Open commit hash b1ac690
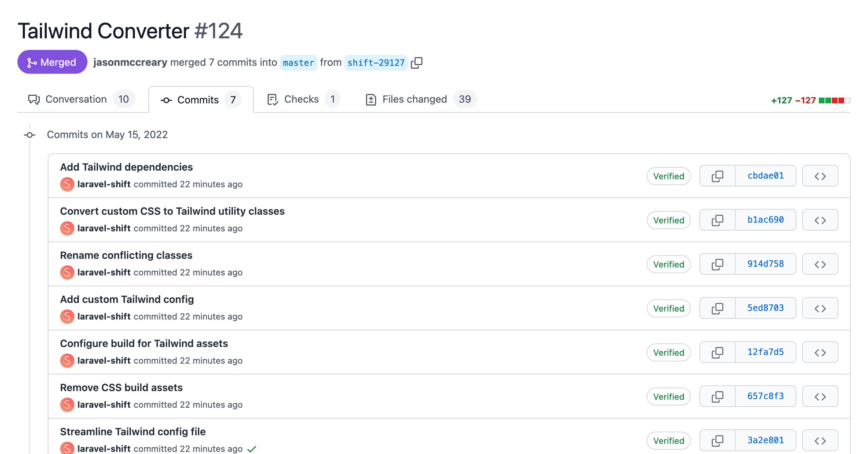 coord(766,220)
